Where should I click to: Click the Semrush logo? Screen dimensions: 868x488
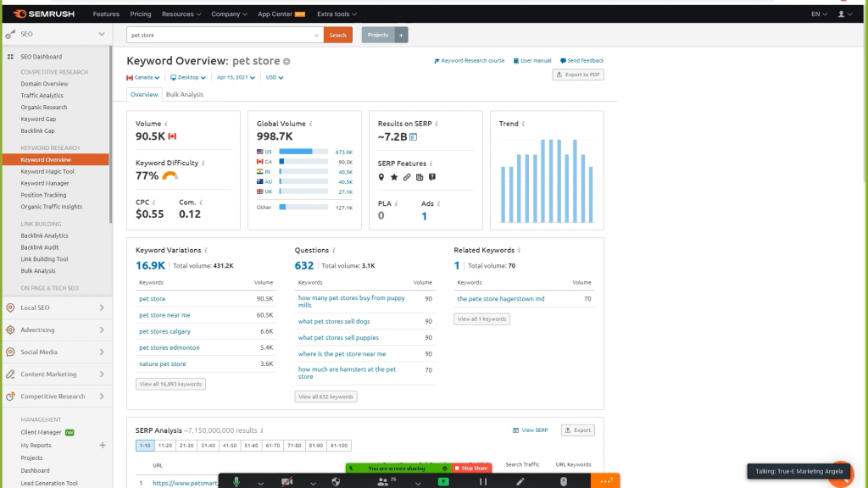click(x=43, y=14)
